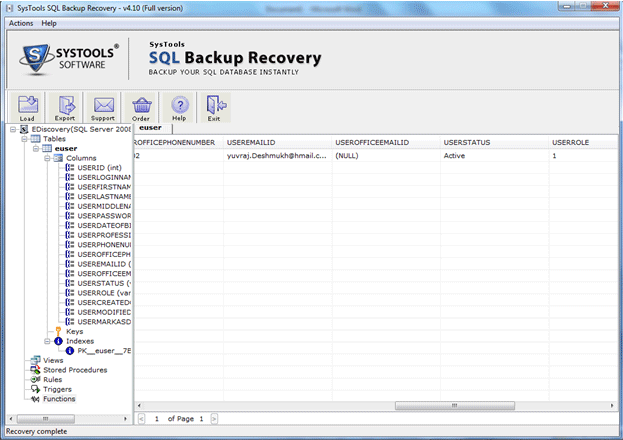Click the Order basket icon
The image size is (623, 440).
point(141,107)
